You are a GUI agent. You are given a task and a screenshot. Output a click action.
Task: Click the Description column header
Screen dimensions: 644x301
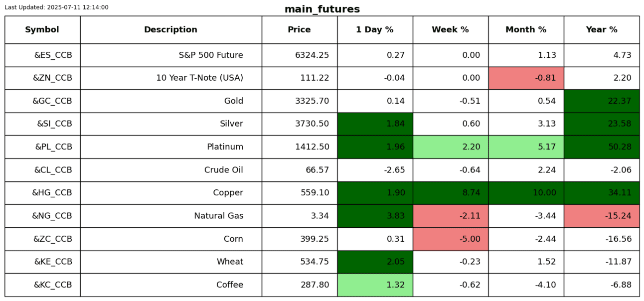pos(170,30)
